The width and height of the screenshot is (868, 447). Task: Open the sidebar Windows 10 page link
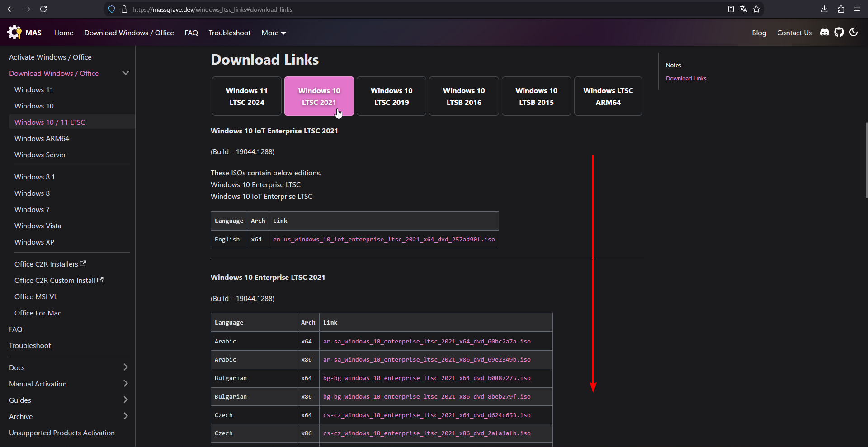coord(34,106)
